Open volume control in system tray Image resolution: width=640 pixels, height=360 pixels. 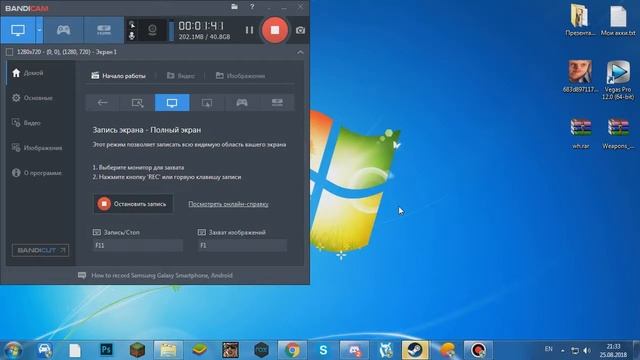click(587, 350)
